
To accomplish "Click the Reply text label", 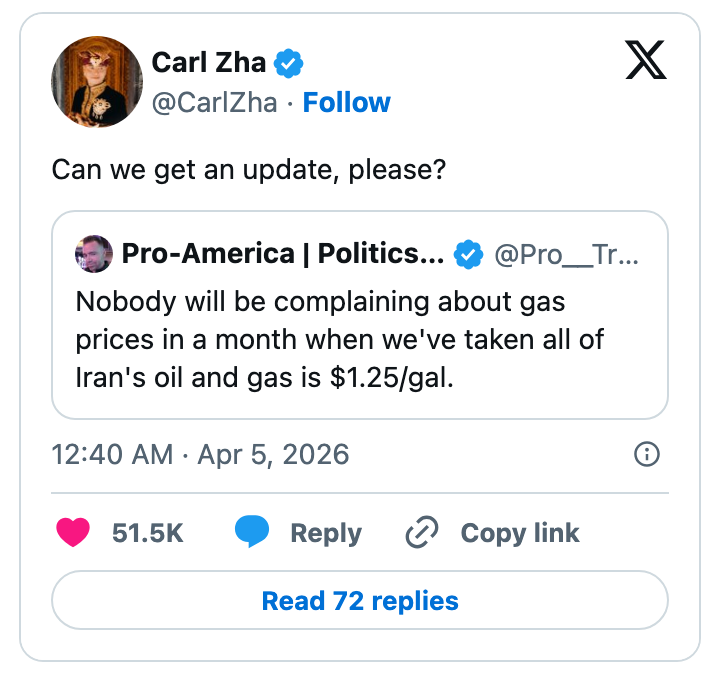I will click(x=326, y=533).
